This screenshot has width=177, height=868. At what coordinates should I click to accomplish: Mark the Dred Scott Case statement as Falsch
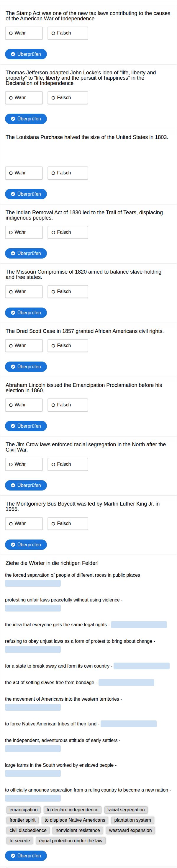[x=67, y=345]
